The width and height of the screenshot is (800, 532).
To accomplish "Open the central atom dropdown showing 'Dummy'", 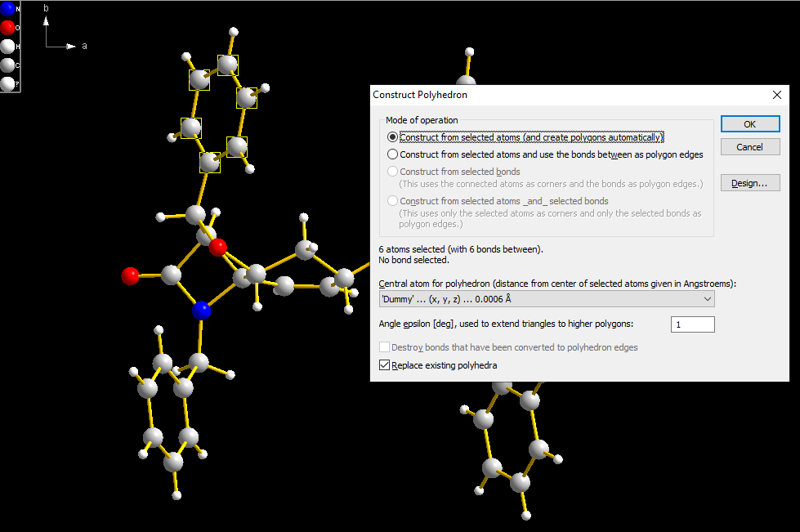I will (708, 299).
